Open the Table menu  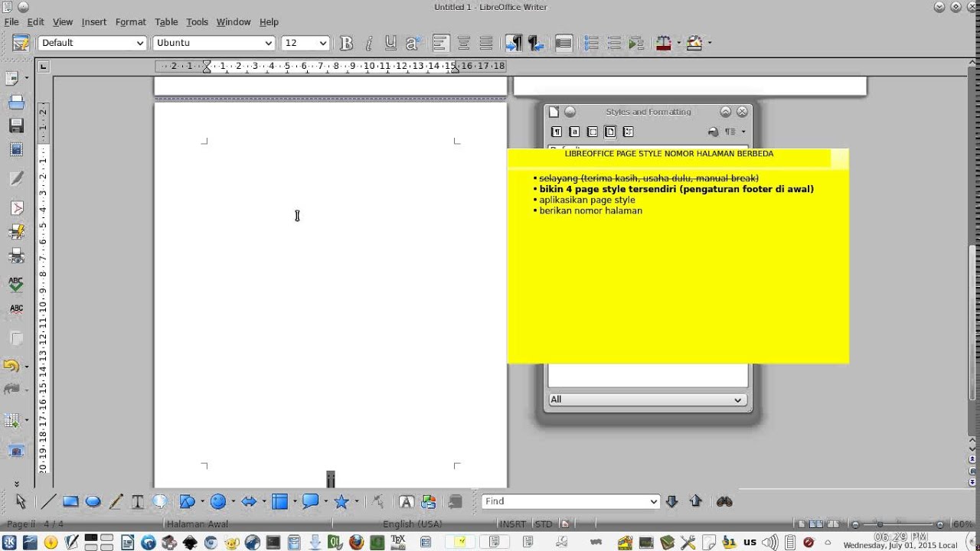pyautogui.click(x=166, y=21)
